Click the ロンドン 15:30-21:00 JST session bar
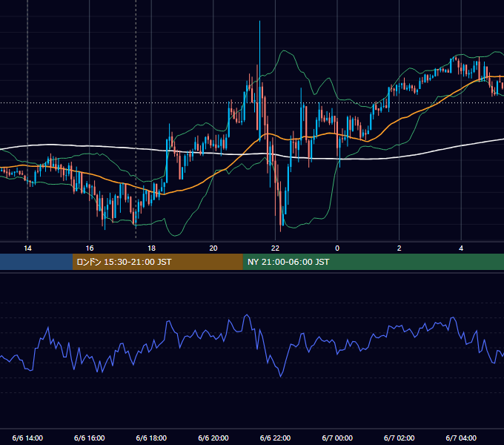The width and height of the screenshot is (504, 445). click(157, 262)
